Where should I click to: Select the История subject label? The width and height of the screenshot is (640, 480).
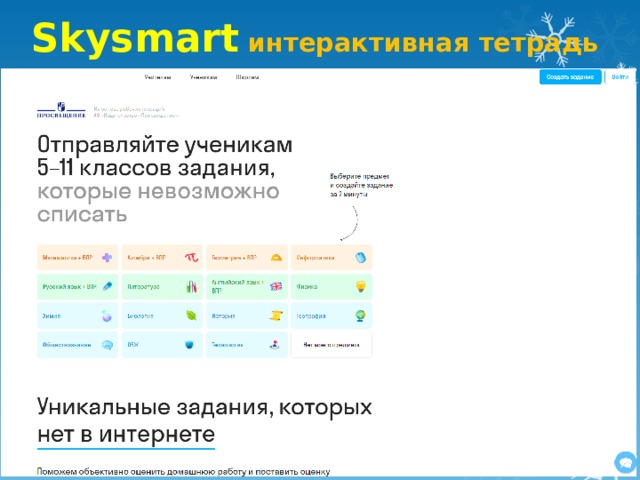click(x=223, y=316)
